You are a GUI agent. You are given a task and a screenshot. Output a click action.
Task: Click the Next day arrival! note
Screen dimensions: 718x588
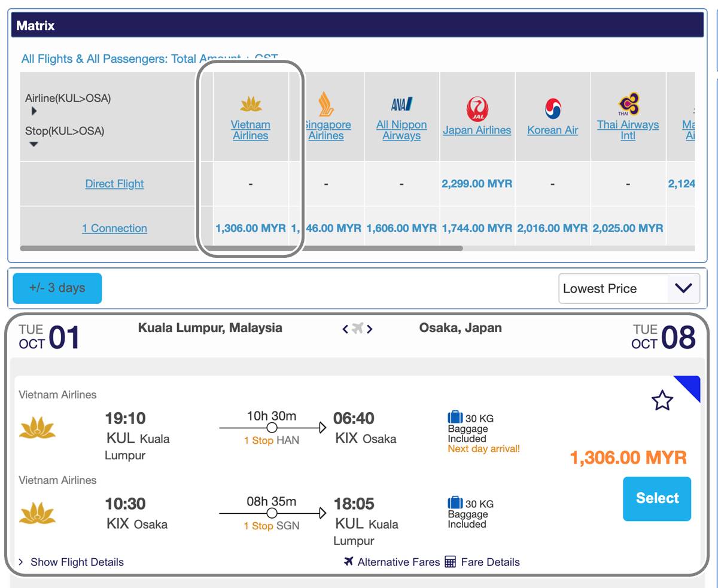(483, 449)
